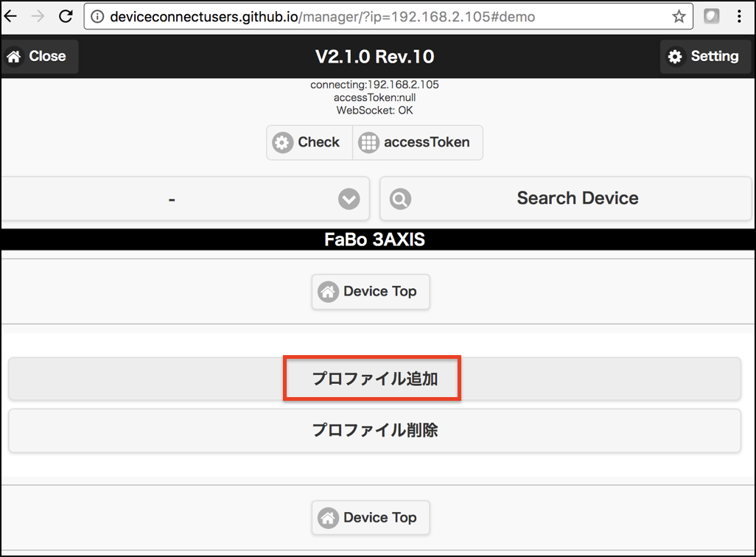Click the accessToken grid button

pyautogui.click(x=417, y=142)
